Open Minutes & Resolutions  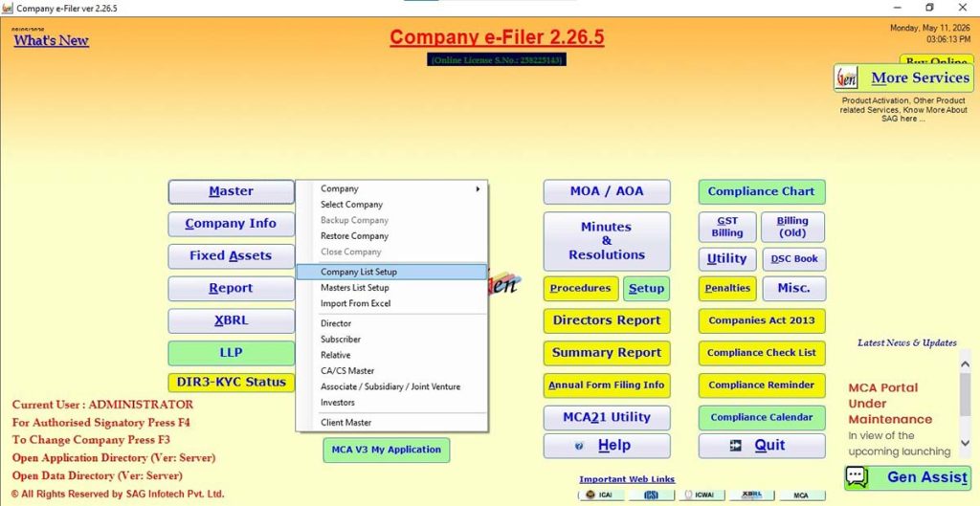click(x=606, y=241)
